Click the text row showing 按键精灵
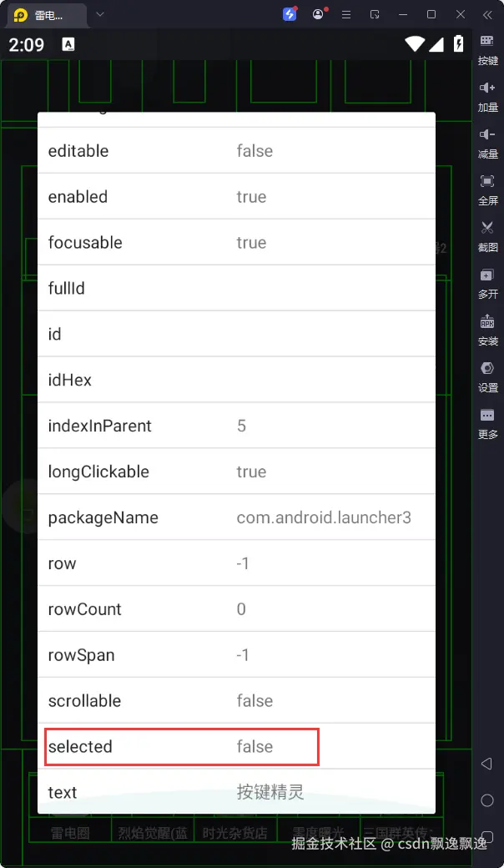 coord(236,792)
